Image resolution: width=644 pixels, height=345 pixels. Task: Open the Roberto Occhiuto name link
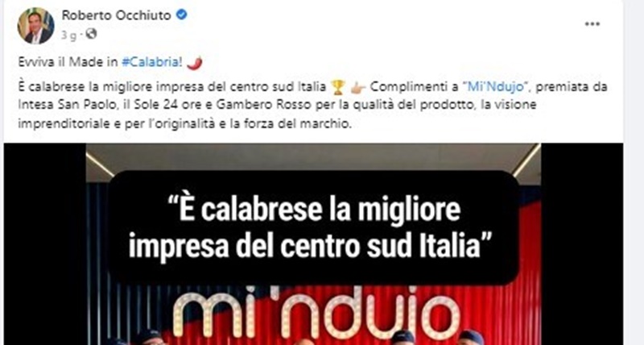pos(116,15)
